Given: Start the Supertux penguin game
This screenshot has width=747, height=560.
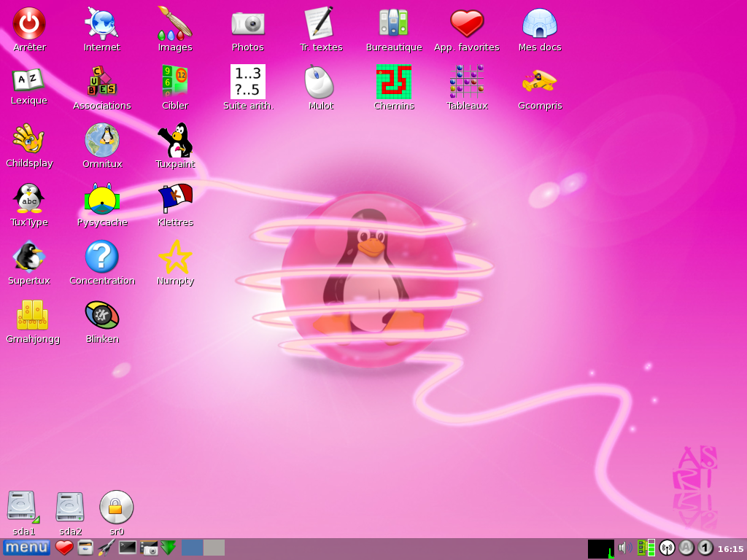Looking at the screenshot, I should tap(29, 257).
